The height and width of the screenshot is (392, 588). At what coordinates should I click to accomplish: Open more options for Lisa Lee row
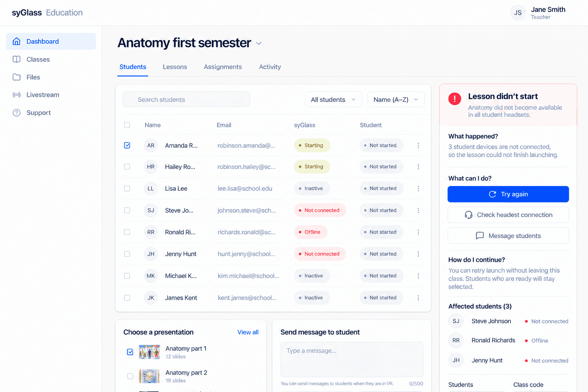click(418, 189)
